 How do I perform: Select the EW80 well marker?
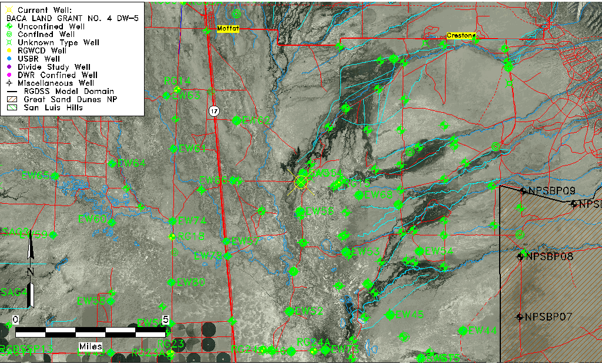(171, 282)
